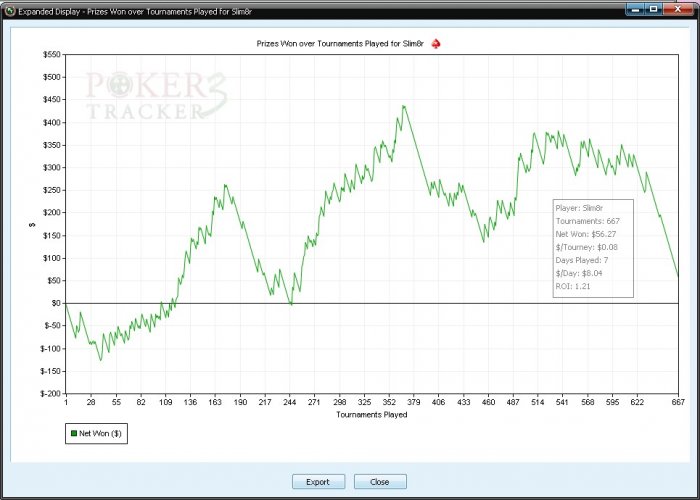
Task: Click the Export button
Action: tap(318, 482)
